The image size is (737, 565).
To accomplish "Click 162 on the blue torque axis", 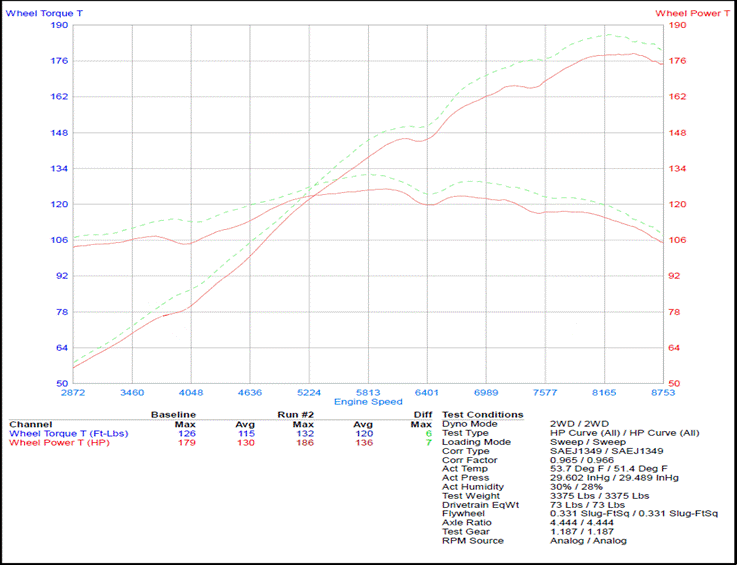I will point(59,96).
